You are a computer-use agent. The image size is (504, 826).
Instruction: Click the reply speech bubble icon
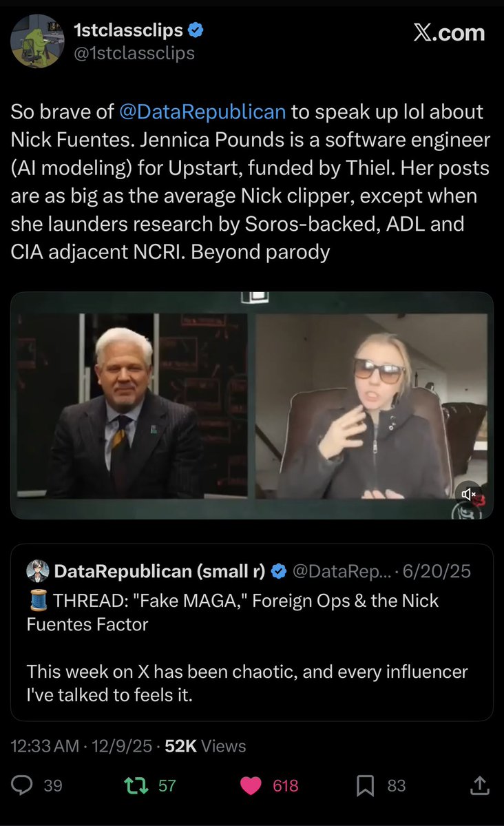point(25,785)
